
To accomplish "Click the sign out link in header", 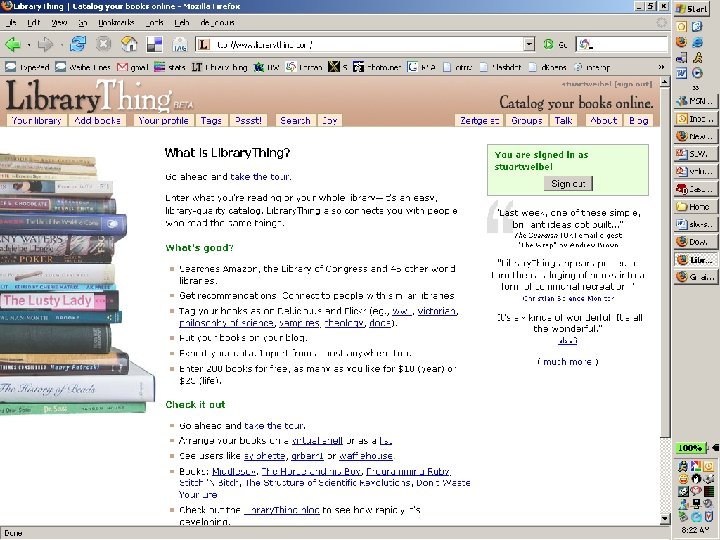I will click(633, 84).
